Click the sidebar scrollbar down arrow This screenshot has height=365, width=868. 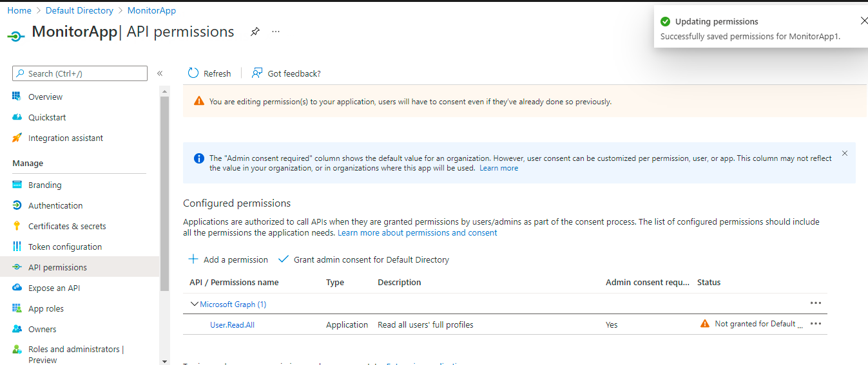click(x=165, y=360)
